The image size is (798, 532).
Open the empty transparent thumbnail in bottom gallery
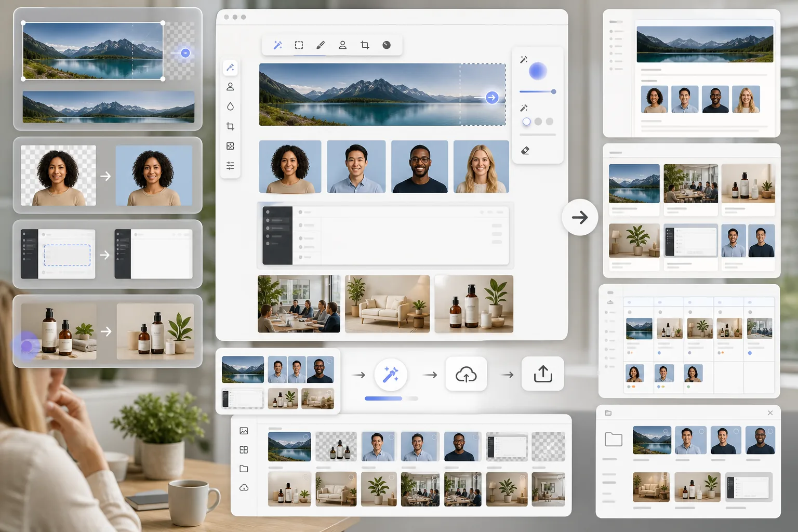[x=548, y=447]
